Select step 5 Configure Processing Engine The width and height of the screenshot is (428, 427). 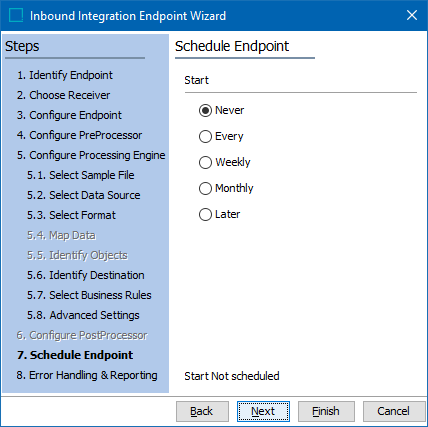(91, 155)
